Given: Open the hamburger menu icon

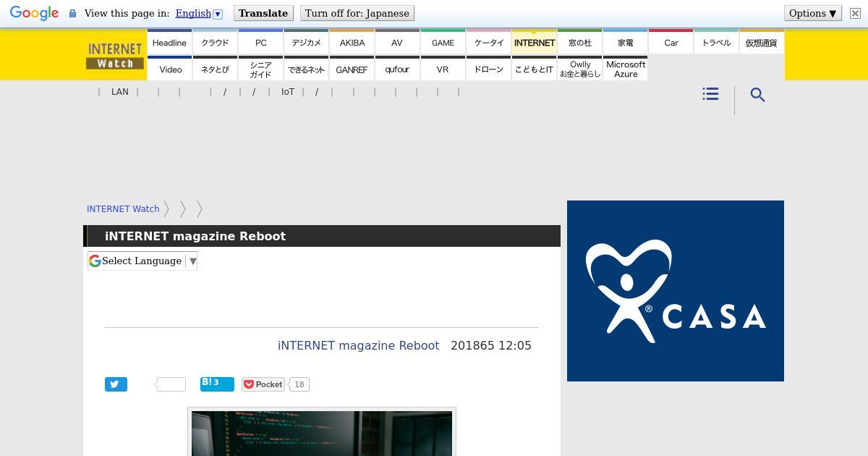Looking at the screenshot, I should point(710,94).
